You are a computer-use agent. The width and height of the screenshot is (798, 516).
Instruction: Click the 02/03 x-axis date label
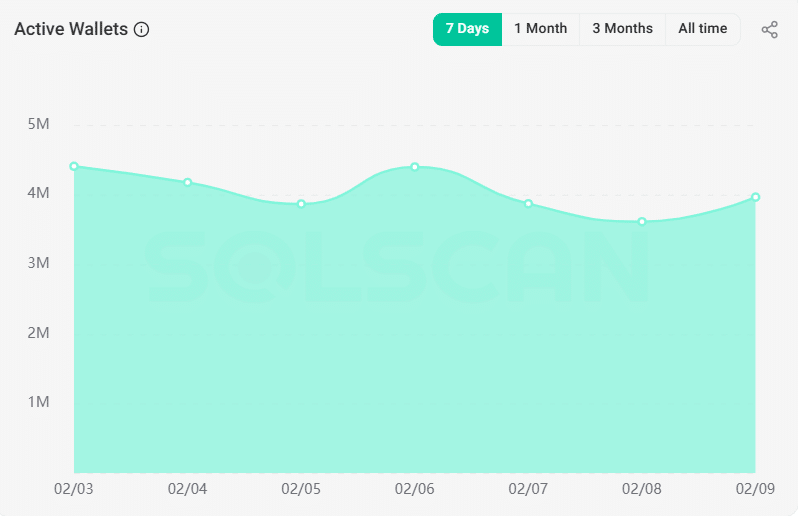pos(73,489)
